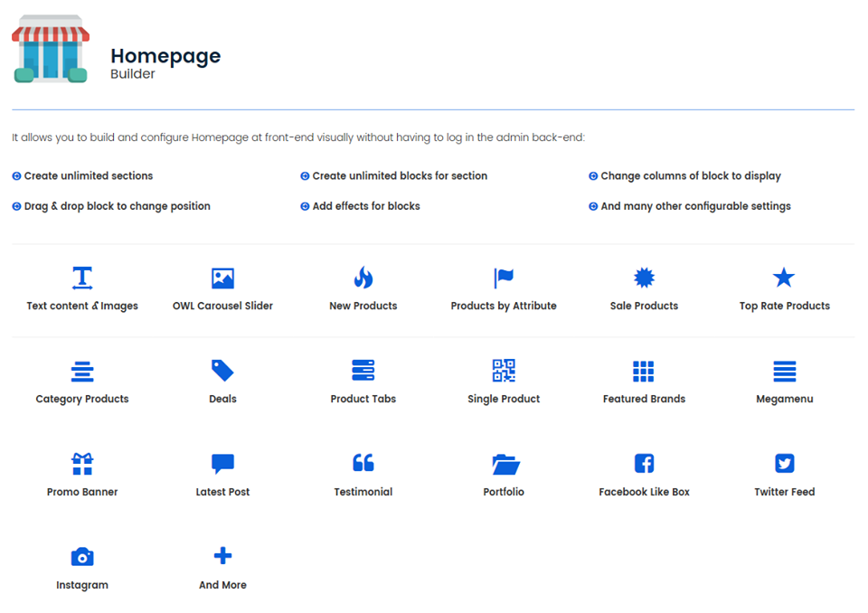Click the Promo Banner label
868x613 pixels.
point(82,492)
